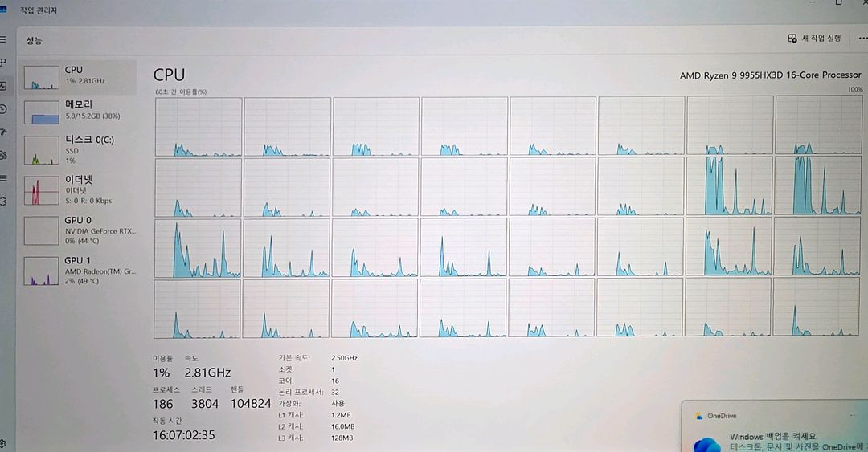This screenshot has width=868, height=452.
Task: Open the Services page icon
Action: pos(3,201)
